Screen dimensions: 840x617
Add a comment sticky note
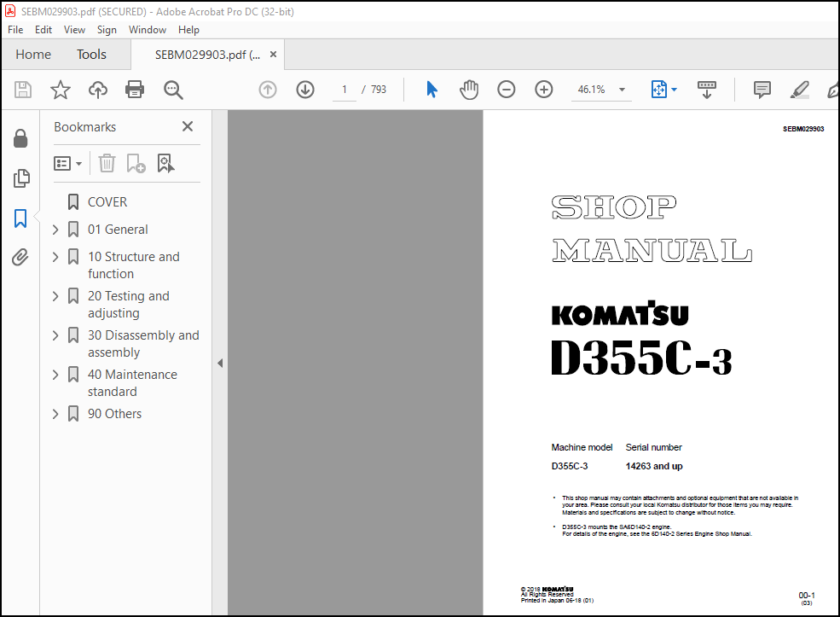click(762, 90)
